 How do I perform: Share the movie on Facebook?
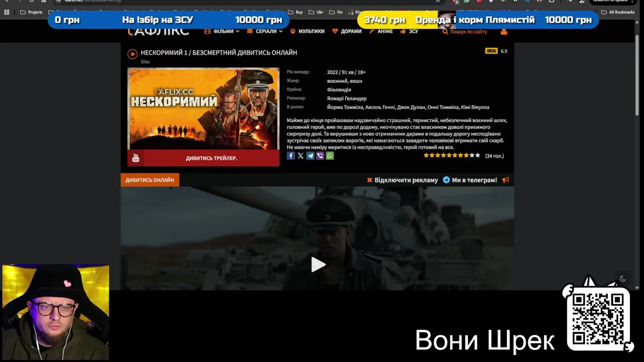(291, 156)
